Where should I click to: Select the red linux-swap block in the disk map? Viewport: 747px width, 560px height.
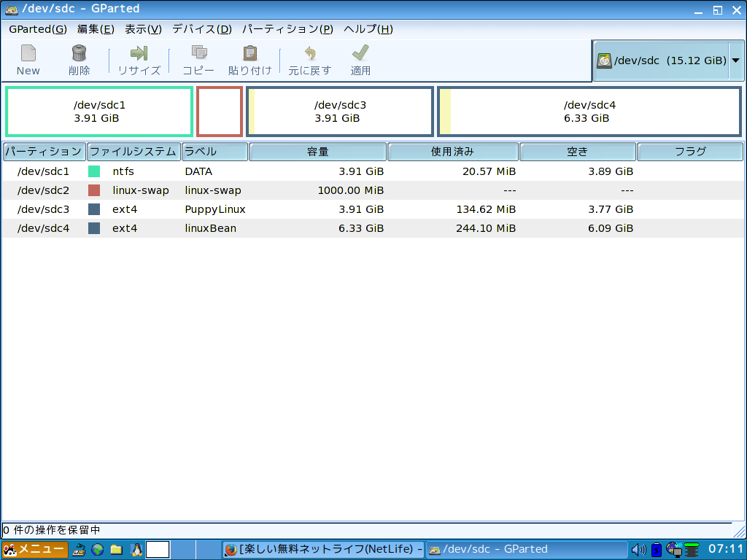point(220,112)
